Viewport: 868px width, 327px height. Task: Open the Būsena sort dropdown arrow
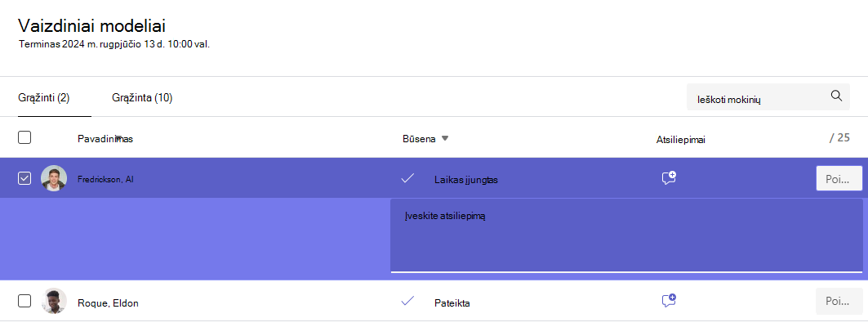[x=444, y=138]
